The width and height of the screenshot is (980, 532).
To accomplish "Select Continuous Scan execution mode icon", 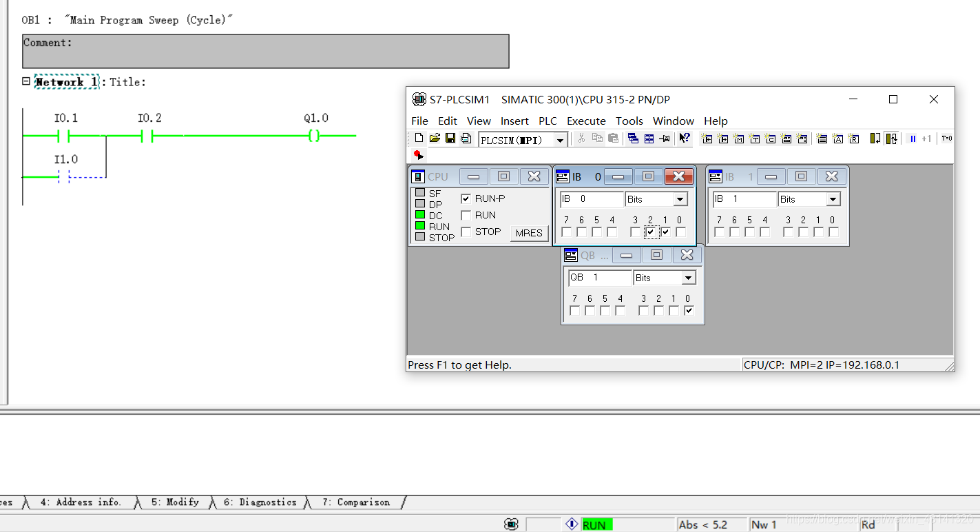I will pos(891,139).
